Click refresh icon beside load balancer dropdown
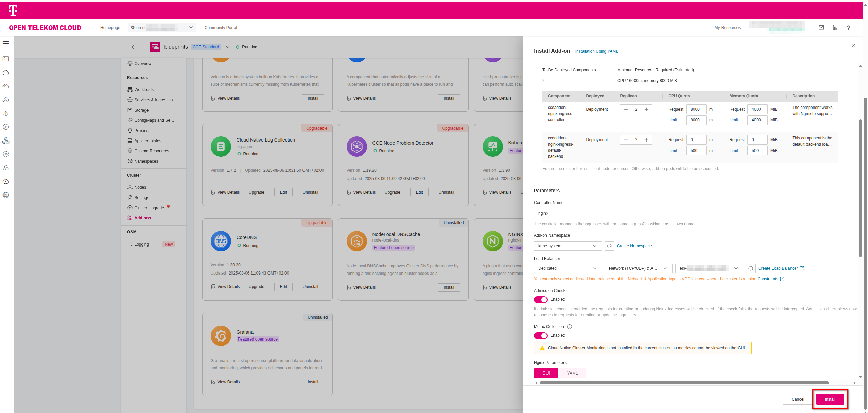Image resolution: width=868 pixels, height=413 pixels. [x=750, y=268]
